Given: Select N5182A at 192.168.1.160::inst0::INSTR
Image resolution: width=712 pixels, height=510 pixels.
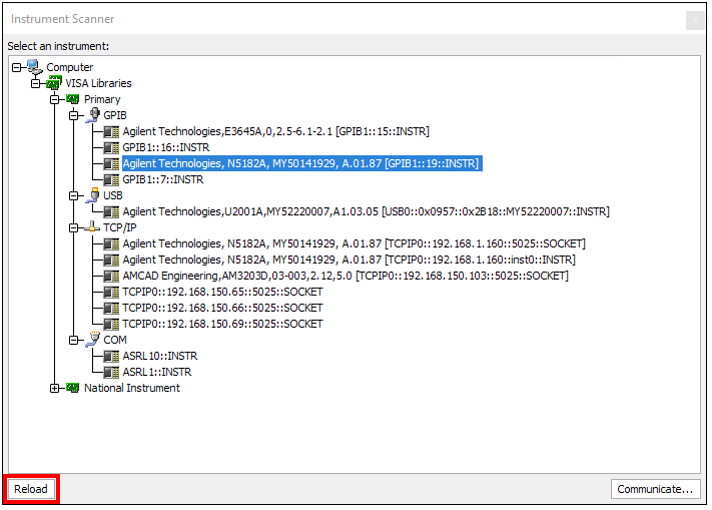Looking at the screenshot, I should [349, 260].
